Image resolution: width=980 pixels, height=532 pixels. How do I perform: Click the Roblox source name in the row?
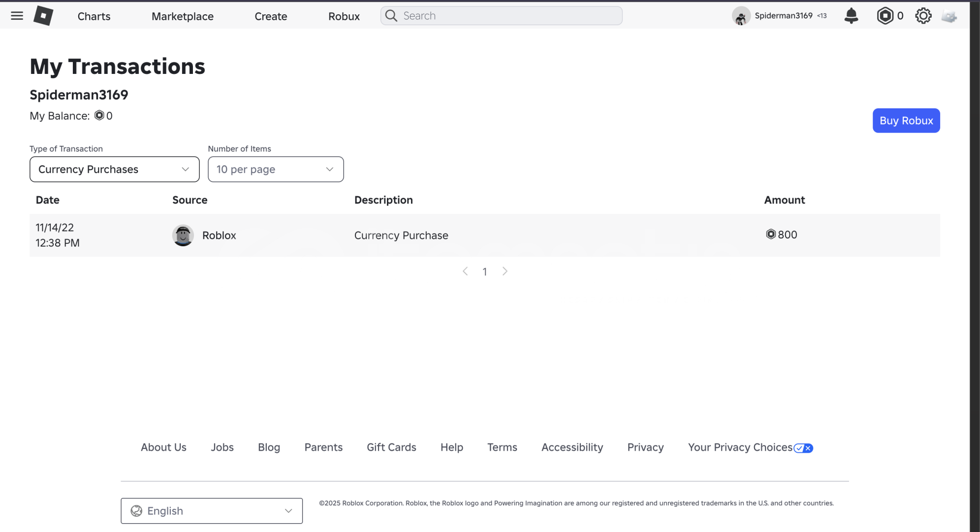pos(219,235)
